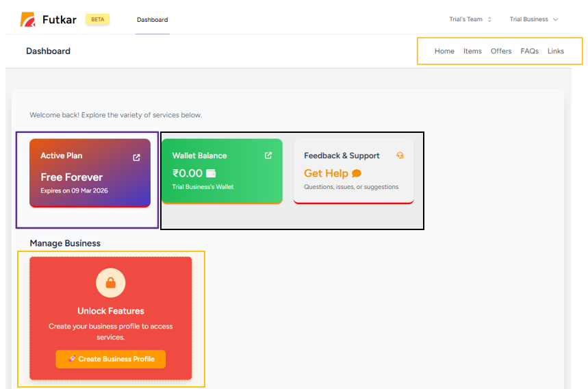This screenshot has width=588, height=389.
Task: Go to the Home menu item
Action: (444, 51)
